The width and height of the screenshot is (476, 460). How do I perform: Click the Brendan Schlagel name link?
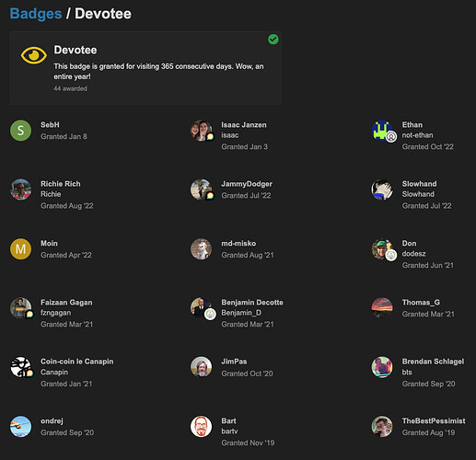pos(433,362)
